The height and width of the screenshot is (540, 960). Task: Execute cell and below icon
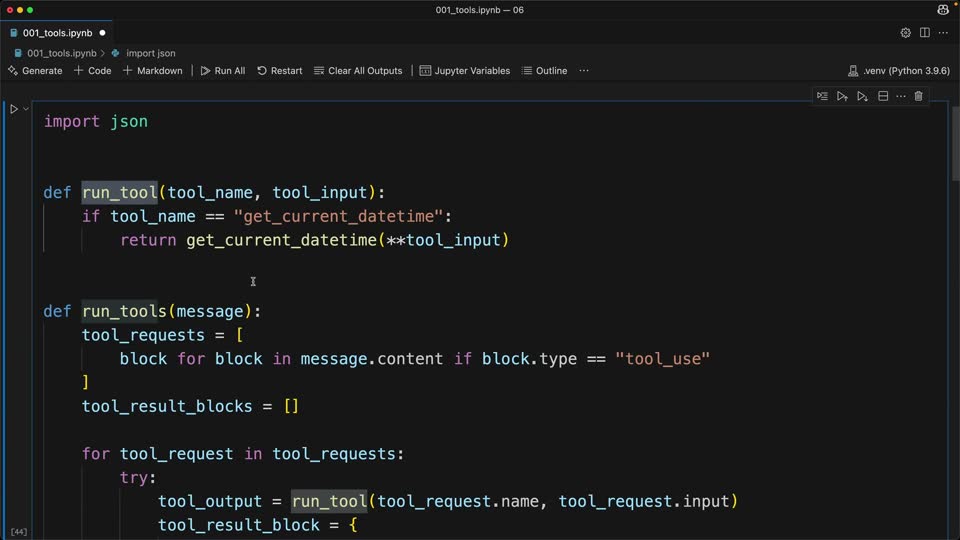(863, 96)
